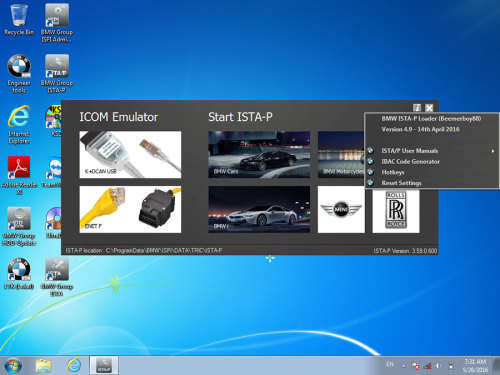Open the Recycle Bin desktop icon

point(19,19)
